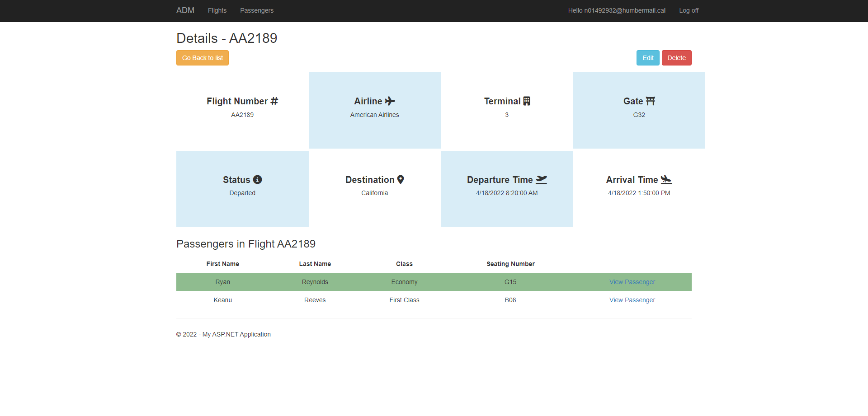View Passenger link for Keanu Reeves
This screenshot has height=416, width=868.
[x=632, y=300]
